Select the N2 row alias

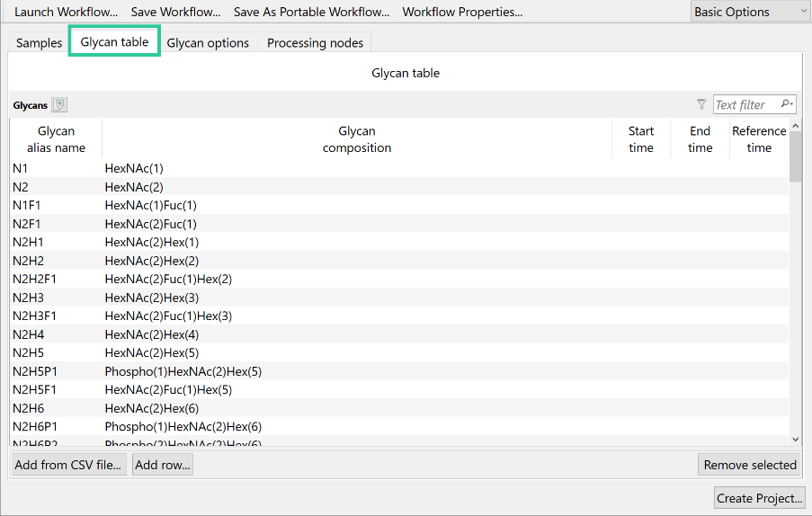20,187
